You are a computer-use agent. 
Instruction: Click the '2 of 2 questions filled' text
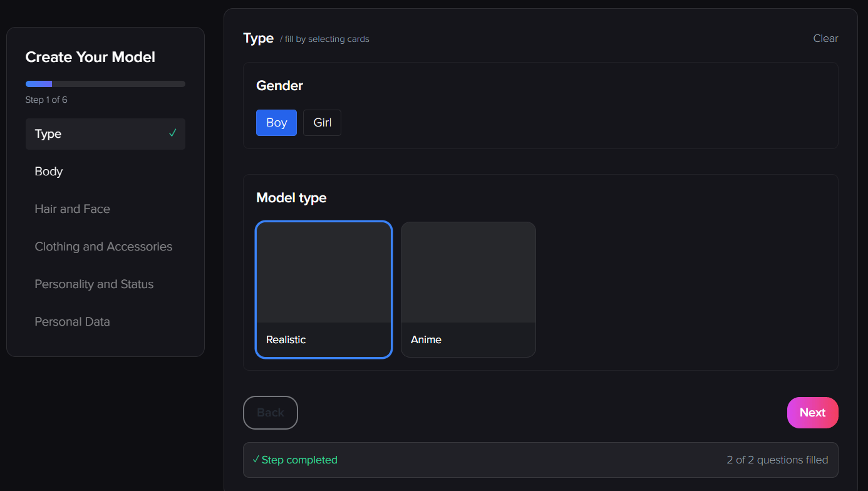point(777,460)
